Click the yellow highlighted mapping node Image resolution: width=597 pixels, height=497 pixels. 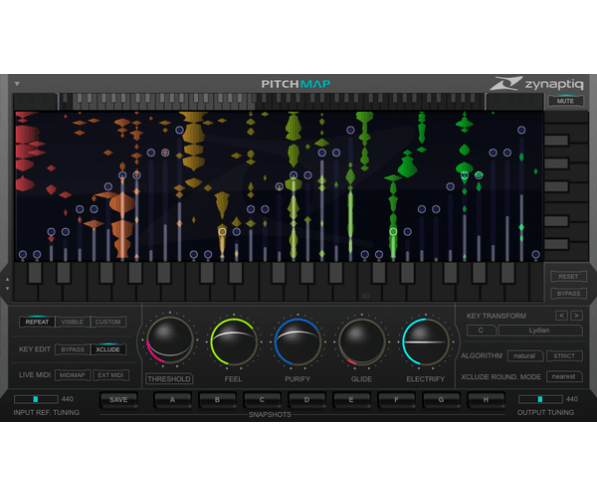point(222,231)
